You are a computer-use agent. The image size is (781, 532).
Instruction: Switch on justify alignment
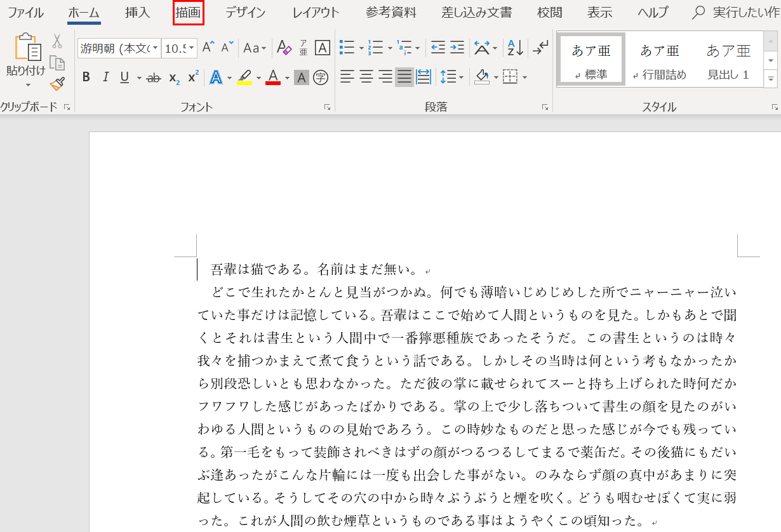pos(404,77)
